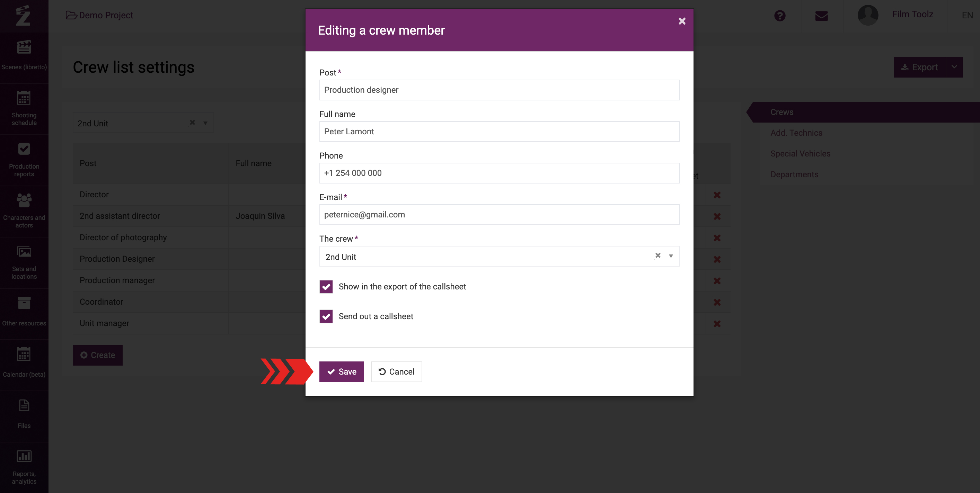Click Create to add crew member
The width and height of the screenshot is (980, 493).
pyautogui.click(x=97, y=355)
